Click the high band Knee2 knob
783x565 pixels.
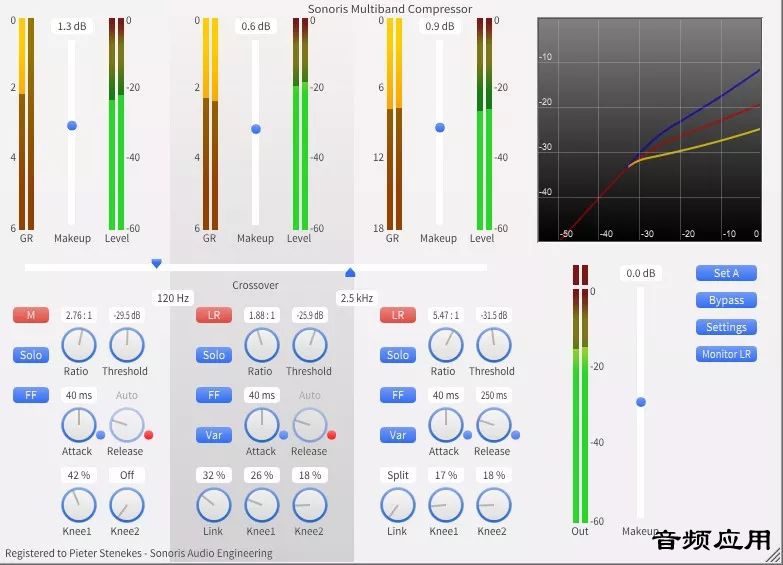coord(493,505)
